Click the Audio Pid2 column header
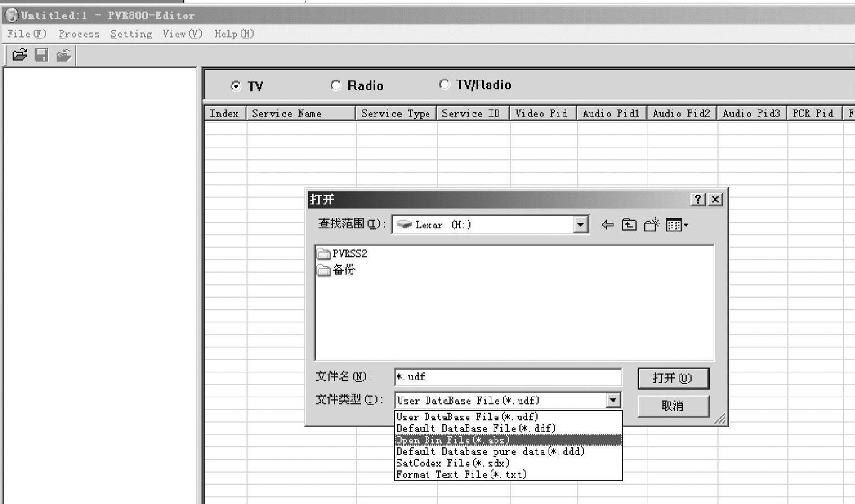Screen dimensions: 855x504 pos(682,113)
